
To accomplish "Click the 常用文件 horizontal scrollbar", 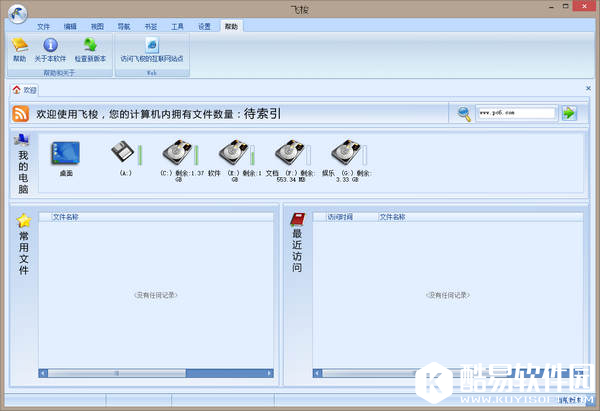I will (155, 374).
